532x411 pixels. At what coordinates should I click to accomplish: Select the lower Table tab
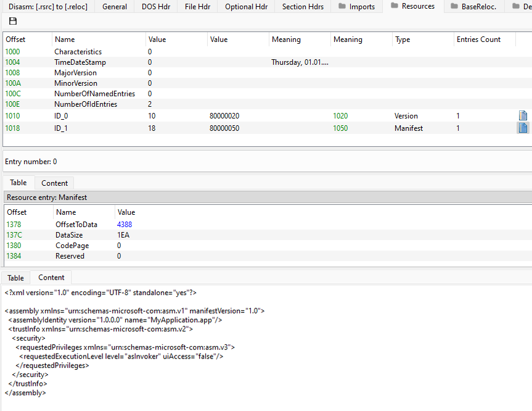coord(15,278)
